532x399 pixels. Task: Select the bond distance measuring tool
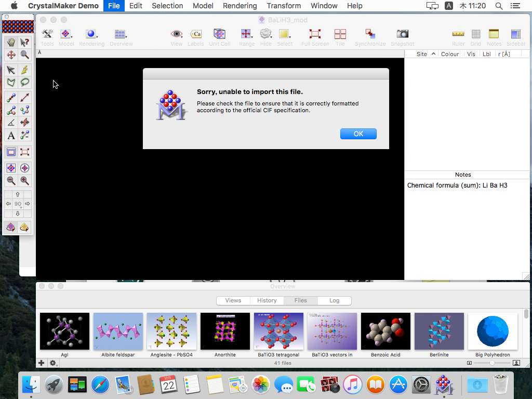(x=11, y=98)
